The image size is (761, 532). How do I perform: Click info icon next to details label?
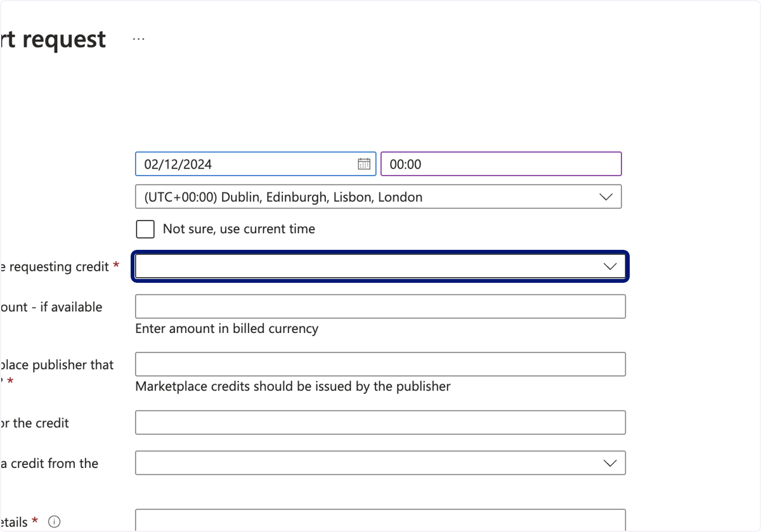[x=55, y=522]
